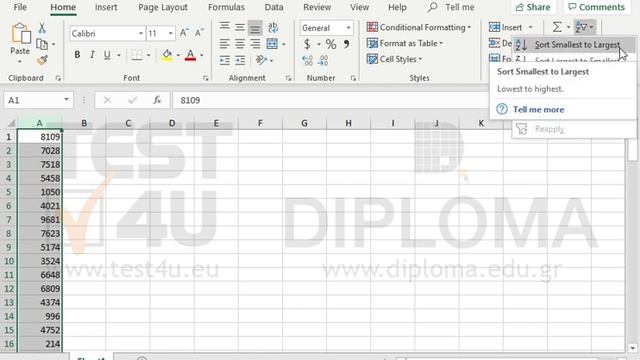640x360 pixels.
Task: Open the Name Box dropdown arrow
Action: 66,100
